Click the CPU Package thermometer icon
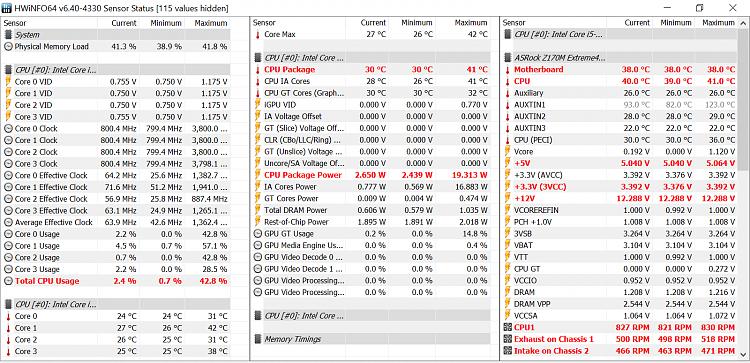The width and height of the screenshot is (750, 363). pyautogui.click(x=258, y=70)
